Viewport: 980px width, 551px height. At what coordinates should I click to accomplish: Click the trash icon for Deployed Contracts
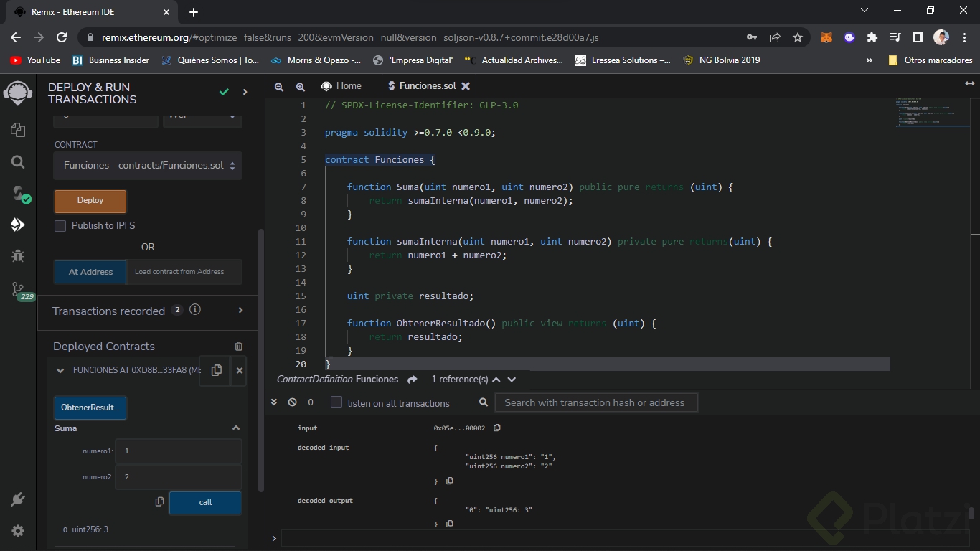tap(239, 346)
